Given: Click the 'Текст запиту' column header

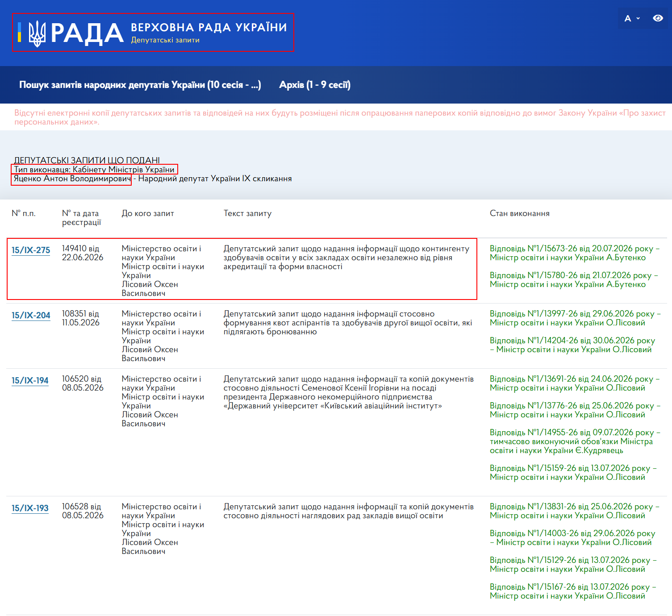Looking at the screenshot, I should [247, 213].
